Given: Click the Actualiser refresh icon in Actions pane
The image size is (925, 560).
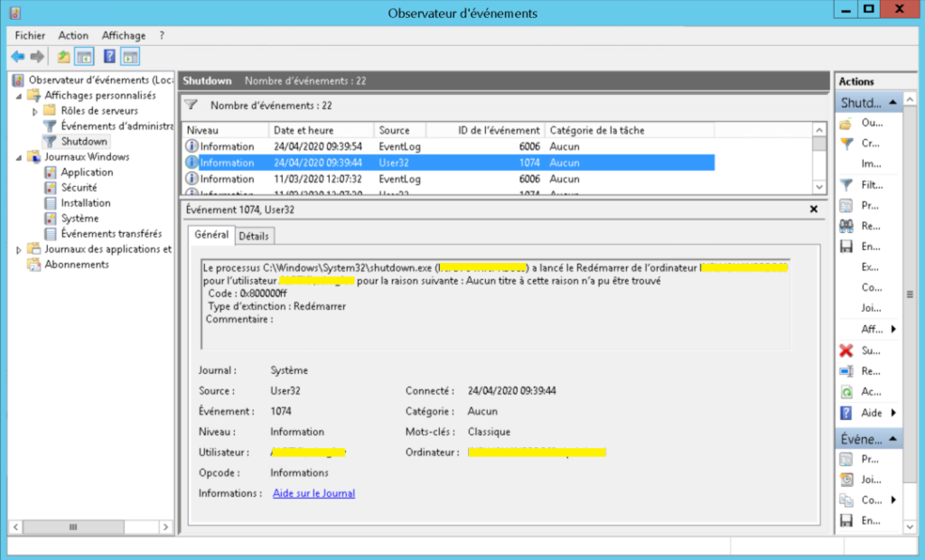Looking at the screenshot, I should (x=847, y=390).
